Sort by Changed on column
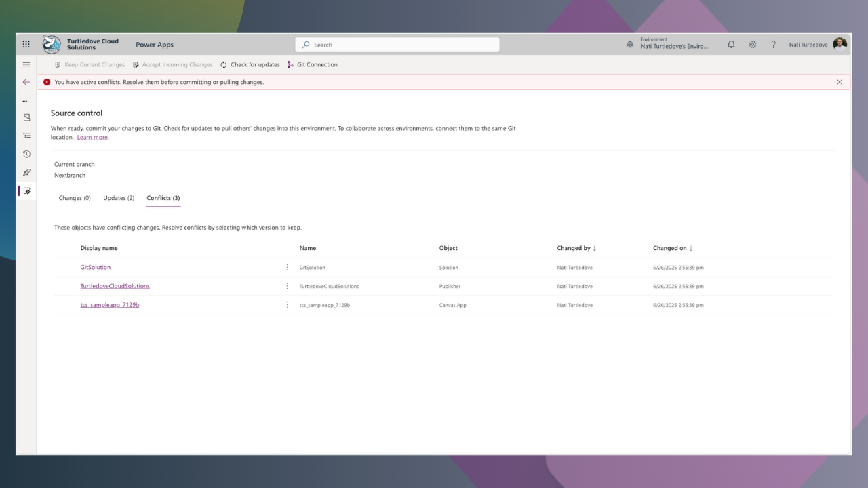The image size is (868, 488). (673, 248)
